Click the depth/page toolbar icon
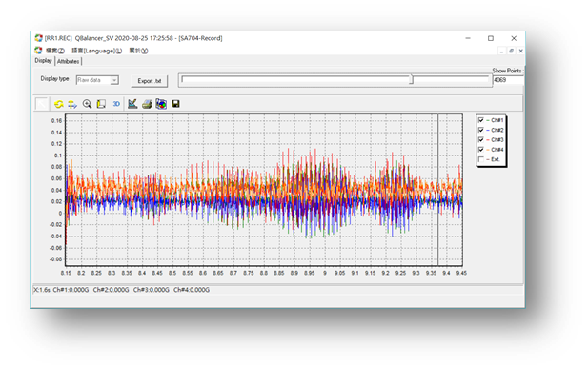The width and height of the screenshot is (588, 371). pyautogui.click(x=101, y=104)
